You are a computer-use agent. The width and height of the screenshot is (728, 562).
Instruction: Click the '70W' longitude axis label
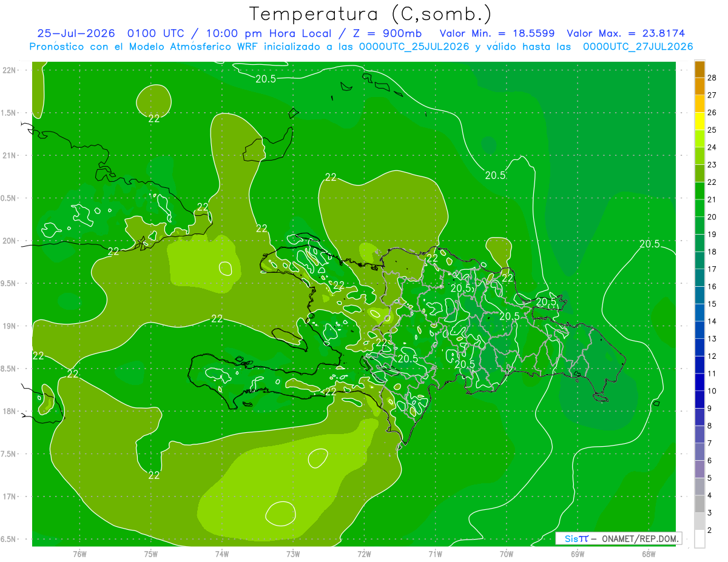(506, 554)
